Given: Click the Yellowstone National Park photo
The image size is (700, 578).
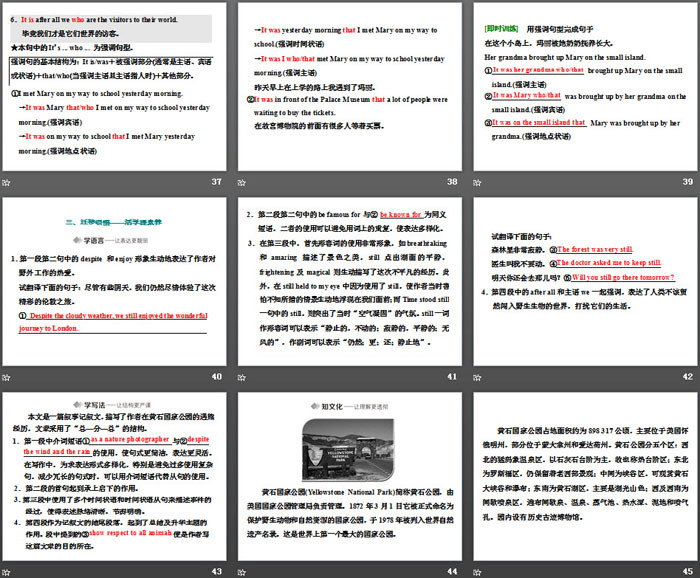Looking at the screenshot, I should [x=348, y=450].
